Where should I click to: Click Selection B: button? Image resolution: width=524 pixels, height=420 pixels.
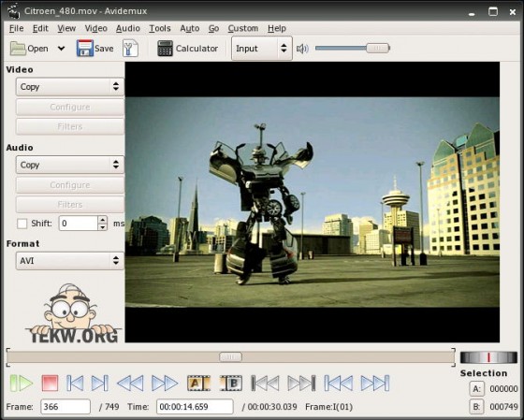[477, 407]
